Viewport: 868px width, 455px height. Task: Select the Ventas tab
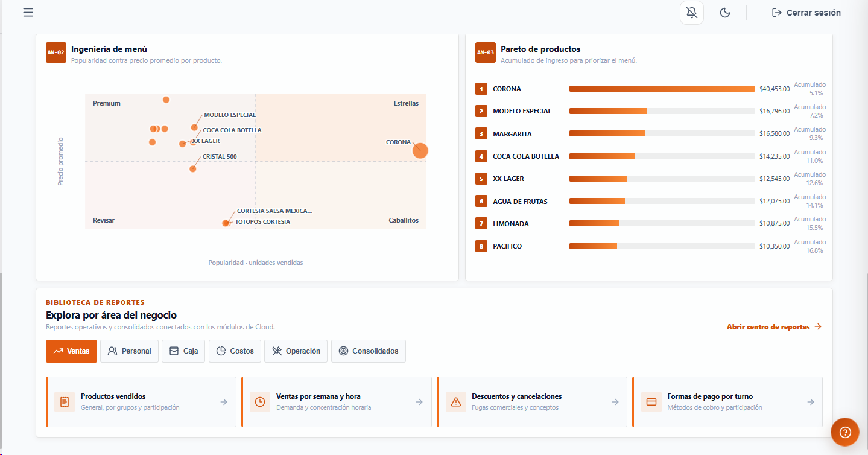[71, 351]
